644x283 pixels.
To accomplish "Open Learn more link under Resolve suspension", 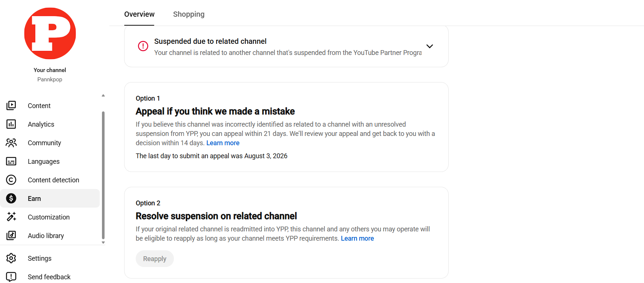I will click(357, 238).
